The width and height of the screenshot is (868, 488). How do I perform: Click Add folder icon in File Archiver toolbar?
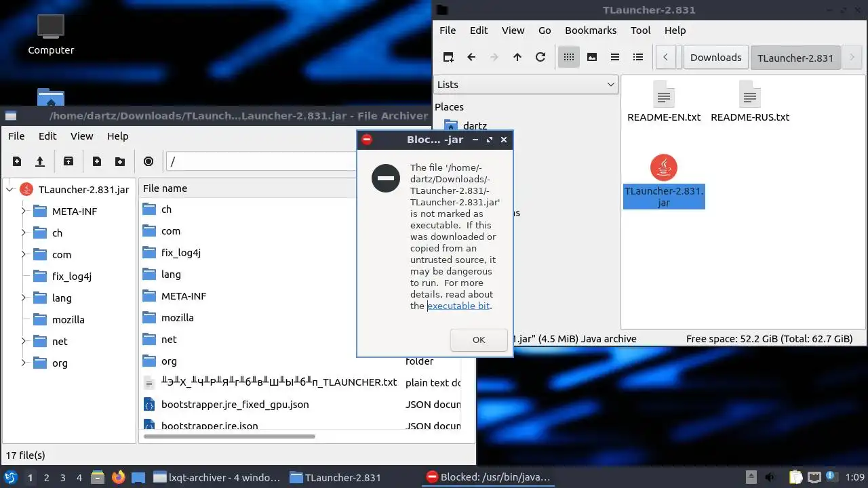coord(120,161)
